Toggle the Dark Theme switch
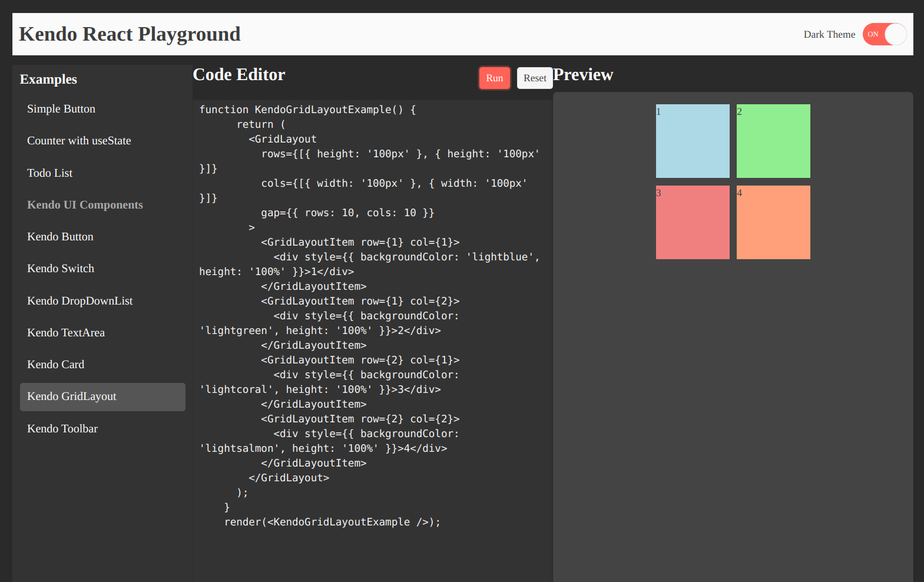 pos(884,34)
